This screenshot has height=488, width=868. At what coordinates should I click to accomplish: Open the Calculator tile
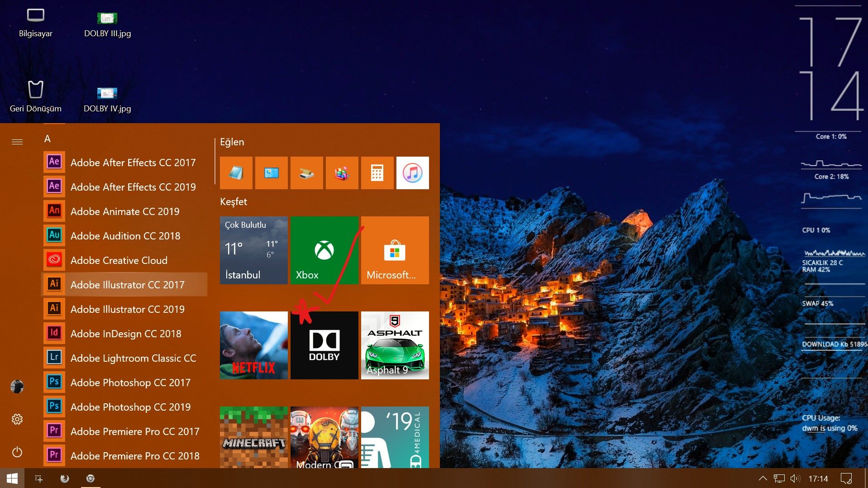point(377,173)
